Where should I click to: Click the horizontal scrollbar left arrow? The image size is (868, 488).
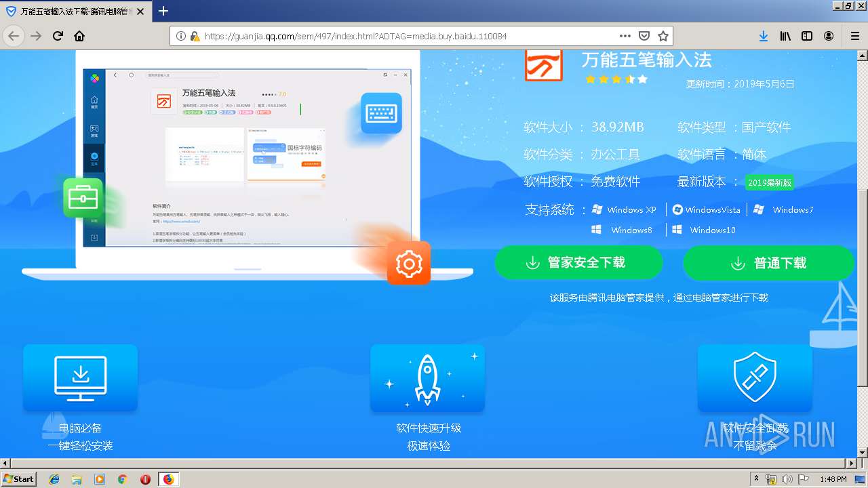5,463
